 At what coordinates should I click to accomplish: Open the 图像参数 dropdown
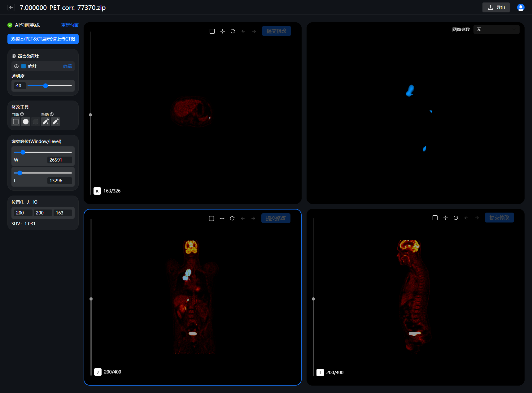coord(496,29)
